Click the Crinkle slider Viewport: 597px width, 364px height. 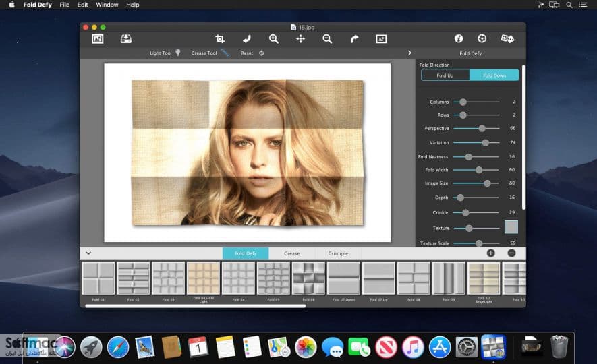(x=476, y=212)
